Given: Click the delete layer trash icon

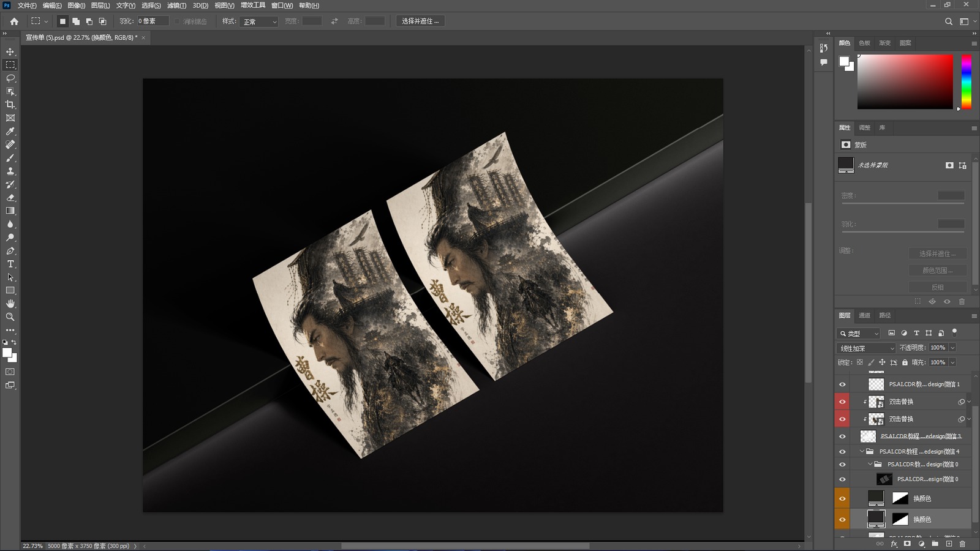Looking at the screenshot, I should click(x=962, y=544).
